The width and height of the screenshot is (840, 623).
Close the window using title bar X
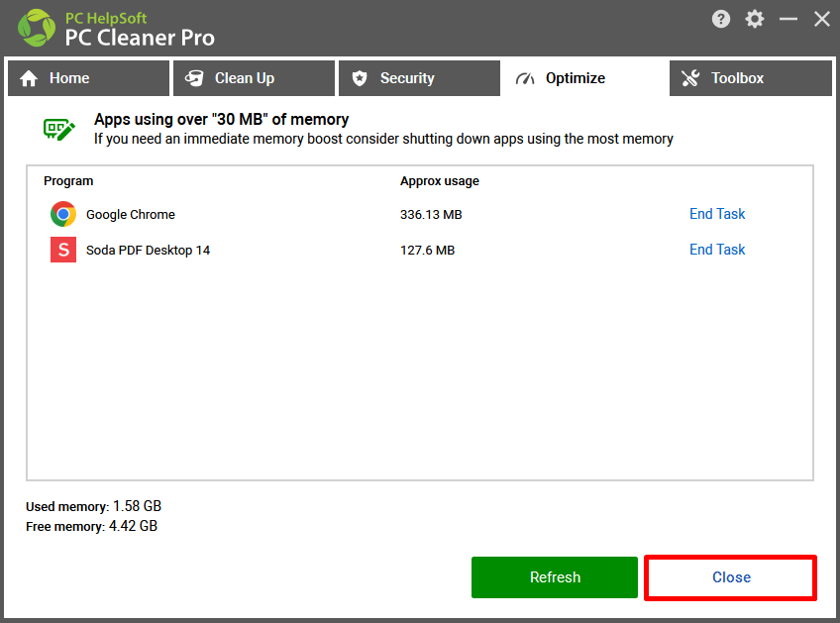click(x=821, y=19)
